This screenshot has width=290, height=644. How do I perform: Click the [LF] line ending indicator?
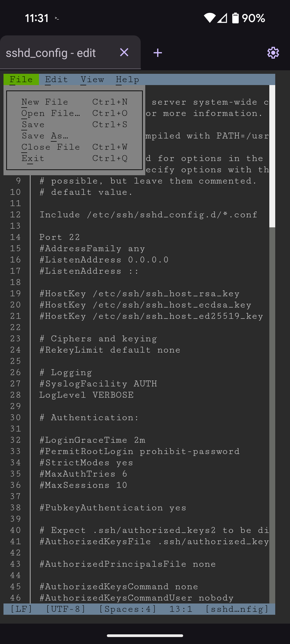(x=21, y=609)
